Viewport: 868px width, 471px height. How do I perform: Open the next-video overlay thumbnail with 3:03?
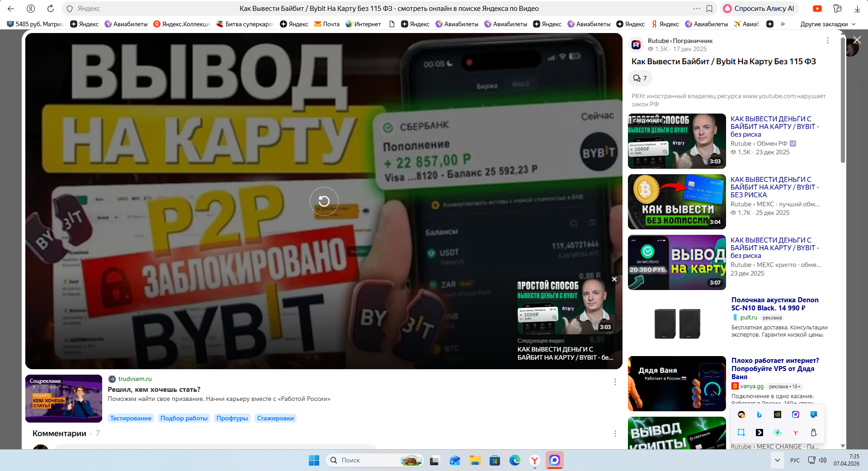click(566, 306)
